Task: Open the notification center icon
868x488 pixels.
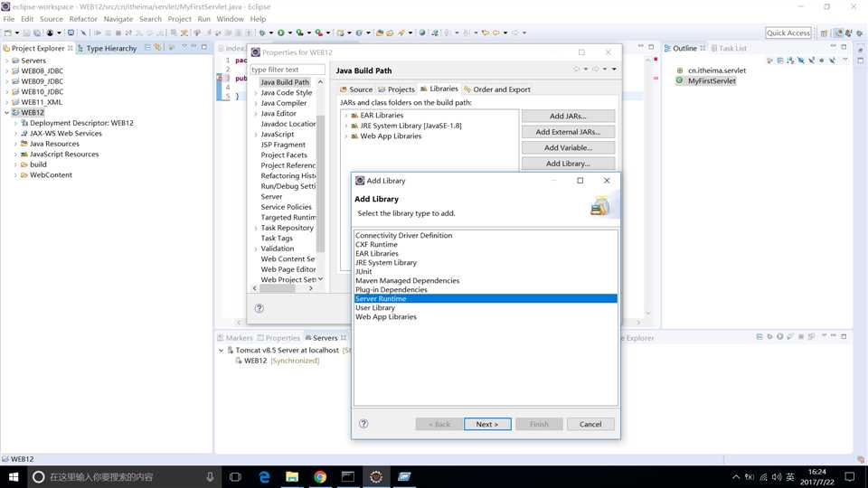Action: click(x=850, y=477)
